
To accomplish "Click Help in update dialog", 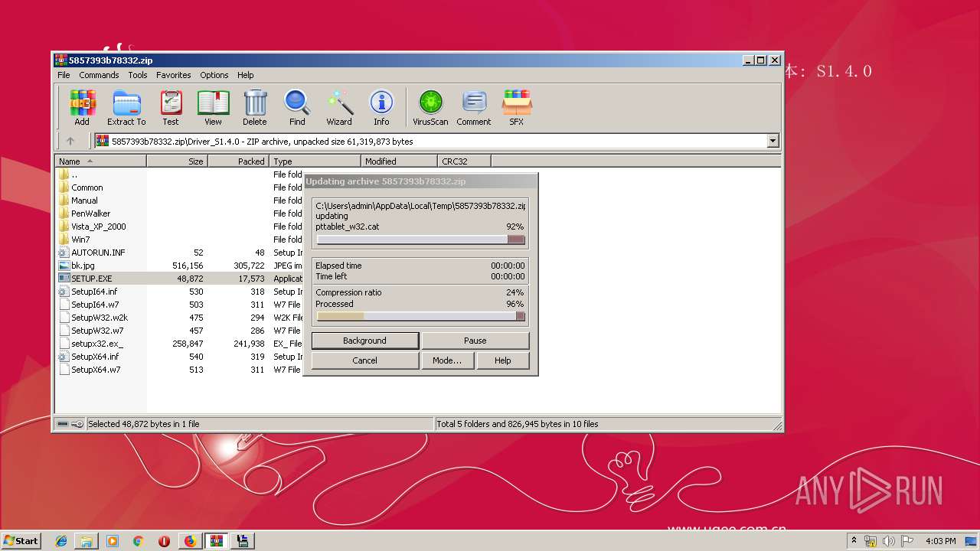I will click(x=503, y=360).
